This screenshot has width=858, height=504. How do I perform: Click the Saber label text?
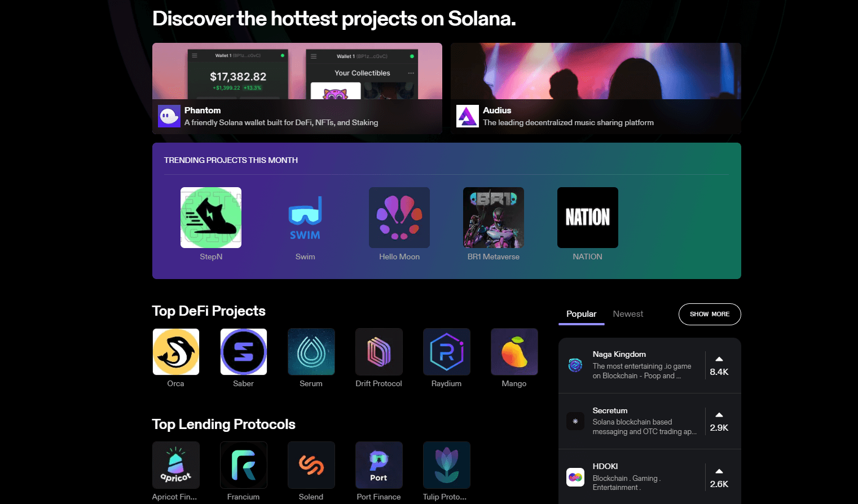(x=244, y=383)
